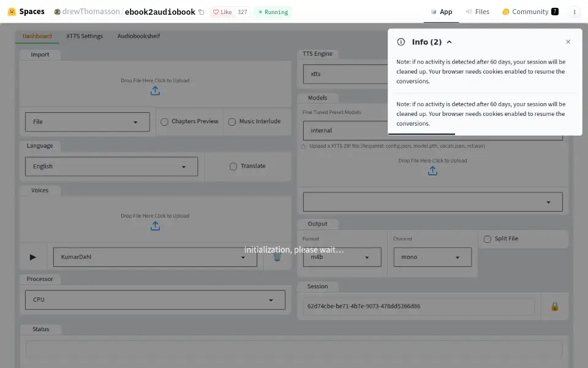Open the CPU processor dropdown

tap(155, 300)
